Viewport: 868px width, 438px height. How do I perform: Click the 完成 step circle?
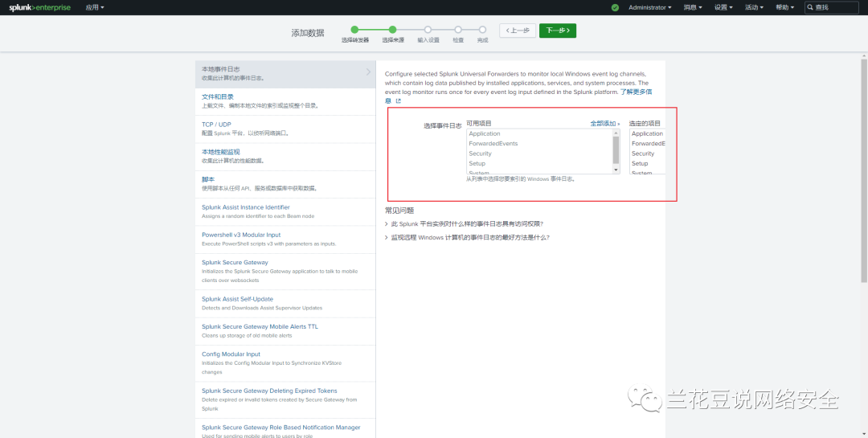[483, 30]
